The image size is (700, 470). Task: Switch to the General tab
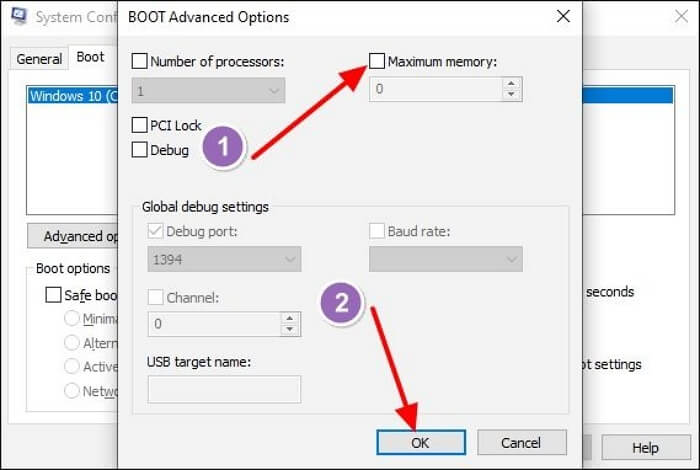pyautogui.click(x=39, y=58)
